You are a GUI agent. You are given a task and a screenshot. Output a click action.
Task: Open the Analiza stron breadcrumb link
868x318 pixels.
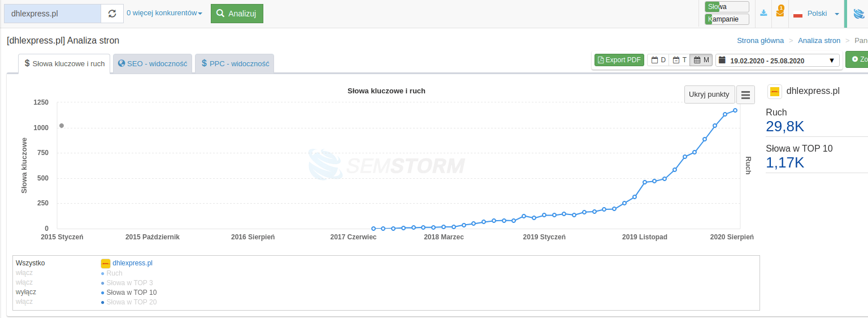819,41
